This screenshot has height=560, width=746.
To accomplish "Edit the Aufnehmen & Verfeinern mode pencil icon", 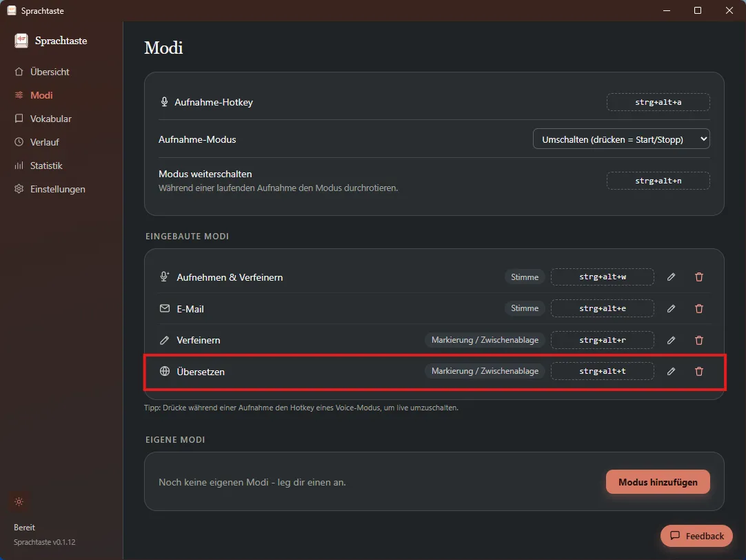I will (x=671, y=277).
